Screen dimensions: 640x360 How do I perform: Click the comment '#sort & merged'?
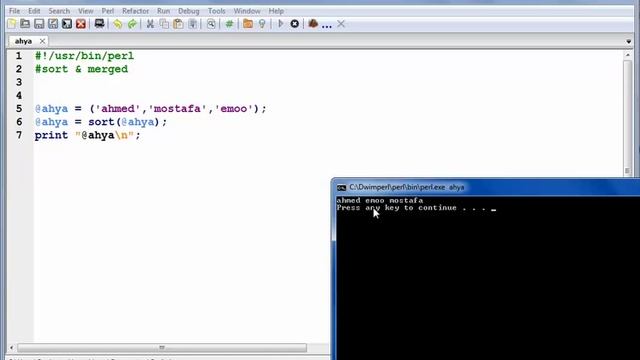click(81, 69)
